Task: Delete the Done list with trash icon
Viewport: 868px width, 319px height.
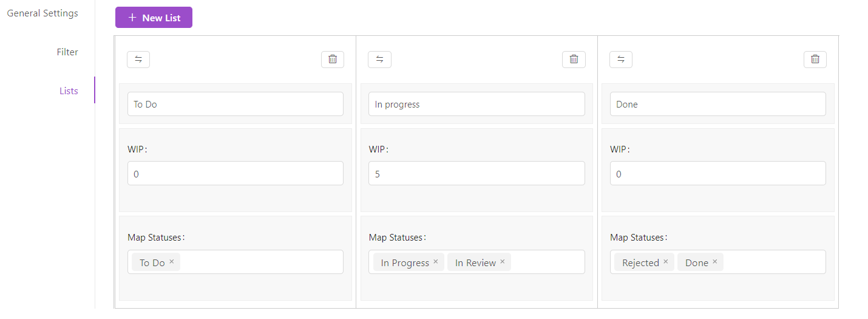Action: tap(815, 59)
